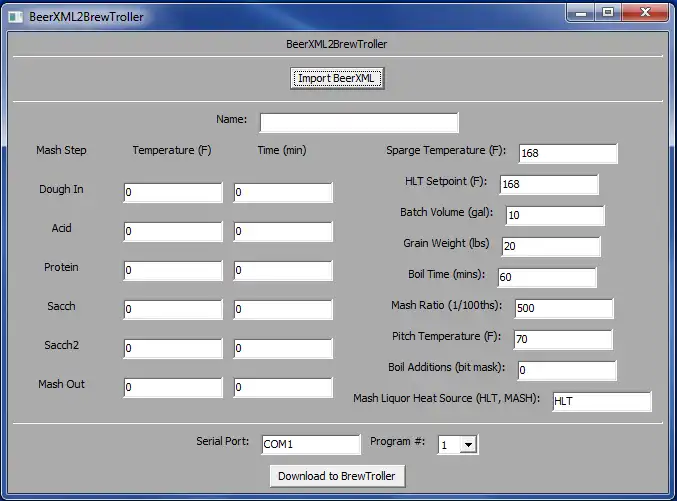Click the 'Batch Volume (gal):' label
This screenshot has height=501, width=677.
pyautogui.click(x=446, y=212)
